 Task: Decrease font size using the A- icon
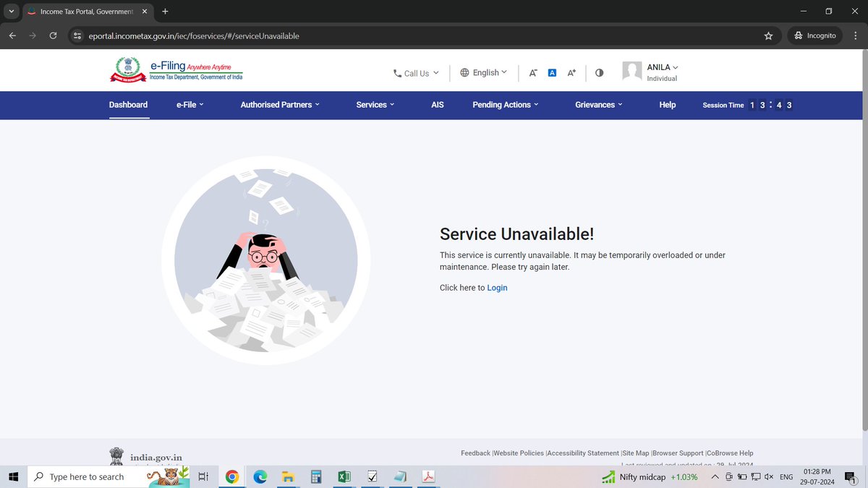(x=533, y=72)
